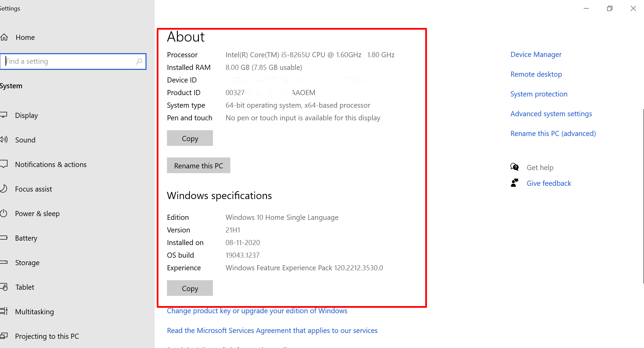Click the search magnifier icon
This screenshot has height=348, width=644.
[139, 61]
